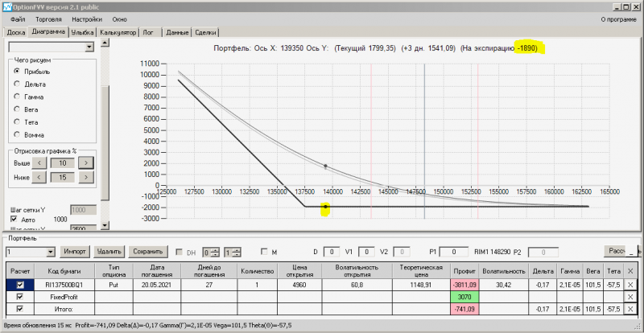Decrease the Ниже percentage with left arrow
644x333 pixels.
[x=40, y=177]
